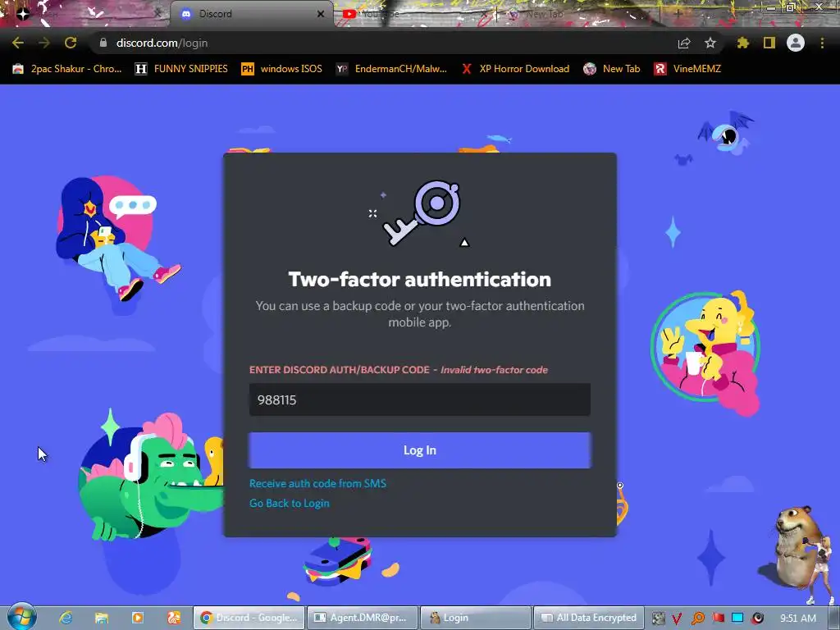Open the Windows Start menu
Viewport: 840px width, 630px height.
point(21,617)
